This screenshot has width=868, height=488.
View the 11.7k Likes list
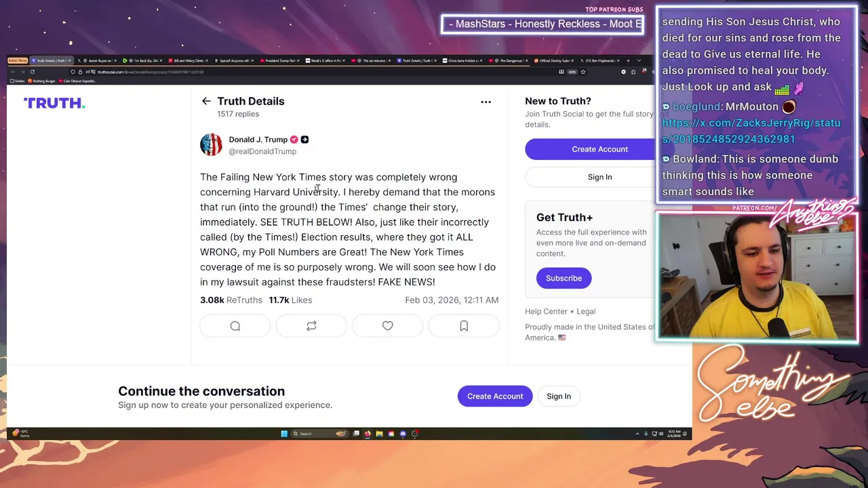290,300
